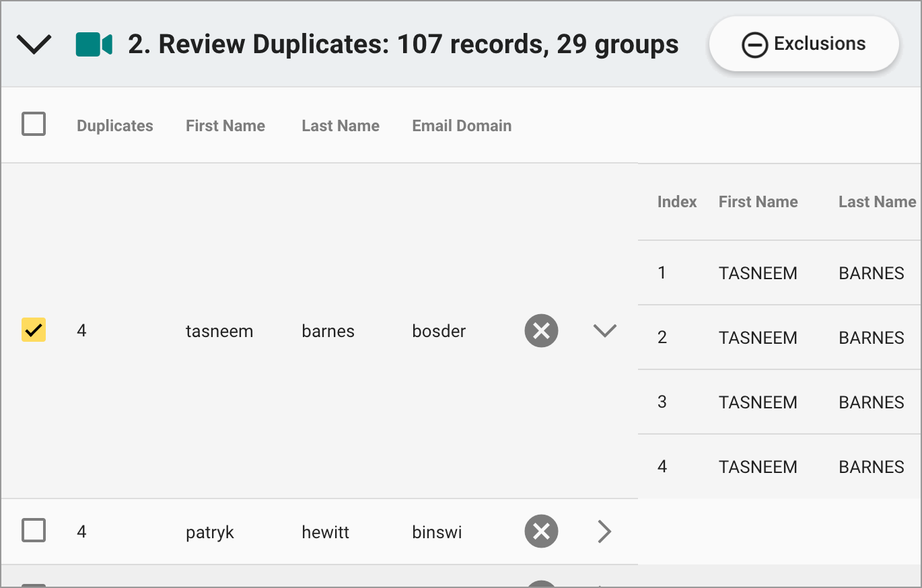Click the Duplicates column header
Screen dimensions: 922x588
115,126
